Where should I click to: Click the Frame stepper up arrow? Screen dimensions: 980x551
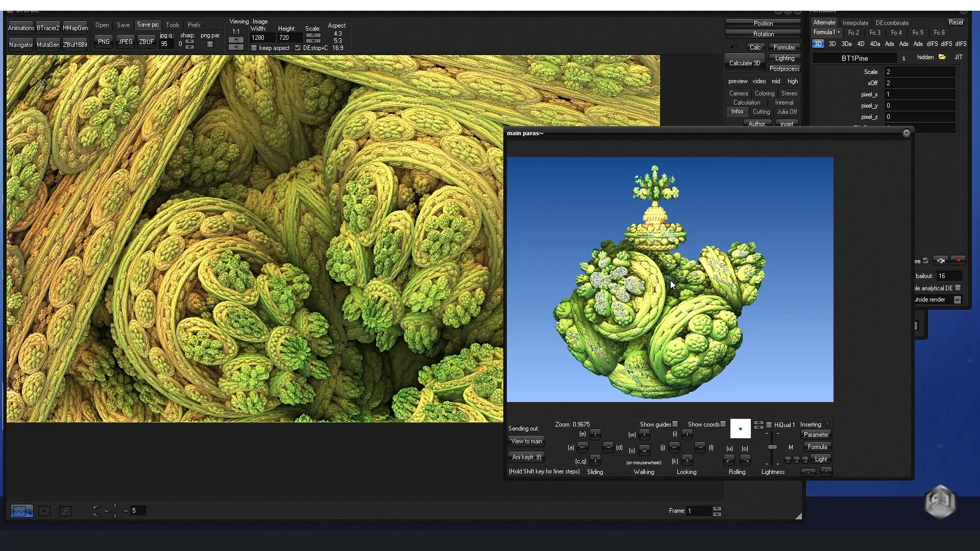tap(718, 508)
